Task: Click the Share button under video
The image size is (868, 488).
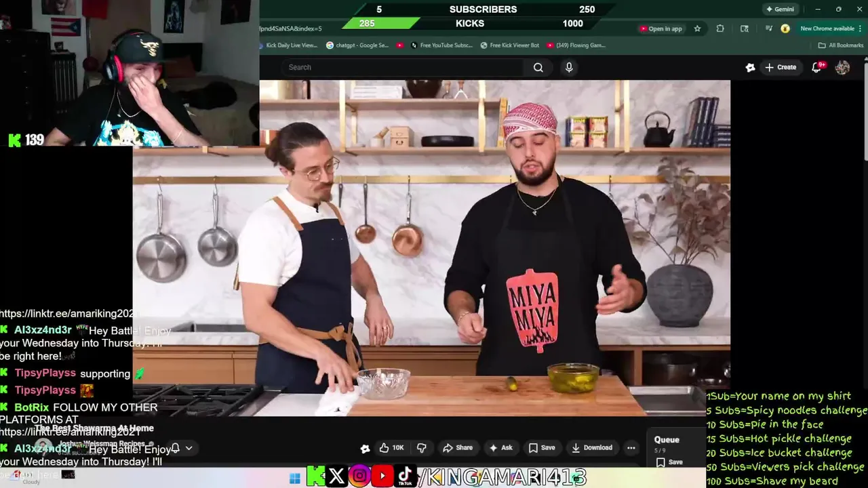Action: pyautogui.click(x=458, y=448)
